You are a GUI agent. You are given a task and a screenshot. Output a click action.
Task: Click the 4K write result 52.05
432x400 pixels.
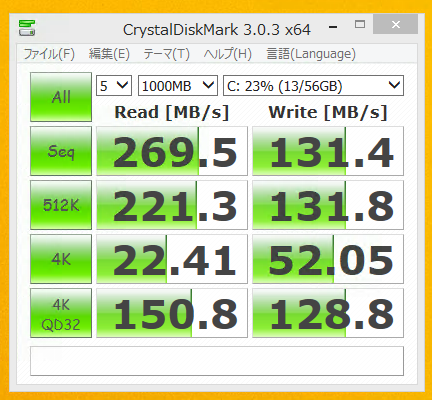coord(328,259)
